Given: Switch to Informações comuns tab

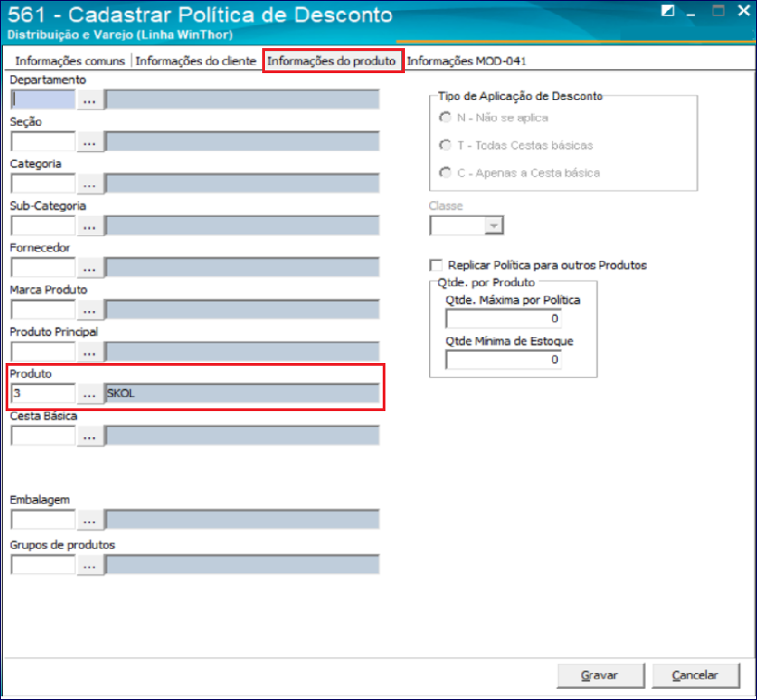Looking at the screenshot, I should (x=70, y=61).
